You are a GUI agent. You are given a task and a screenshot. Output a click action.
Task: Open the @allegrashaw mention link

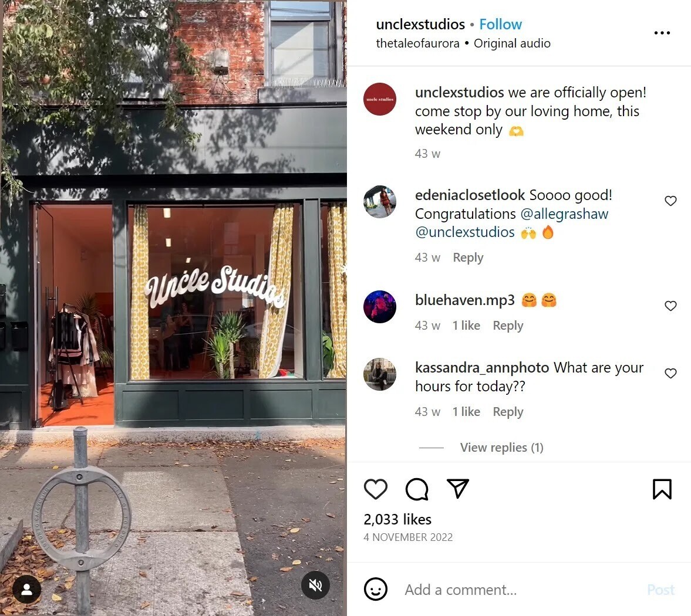click(x=564, y=214)
